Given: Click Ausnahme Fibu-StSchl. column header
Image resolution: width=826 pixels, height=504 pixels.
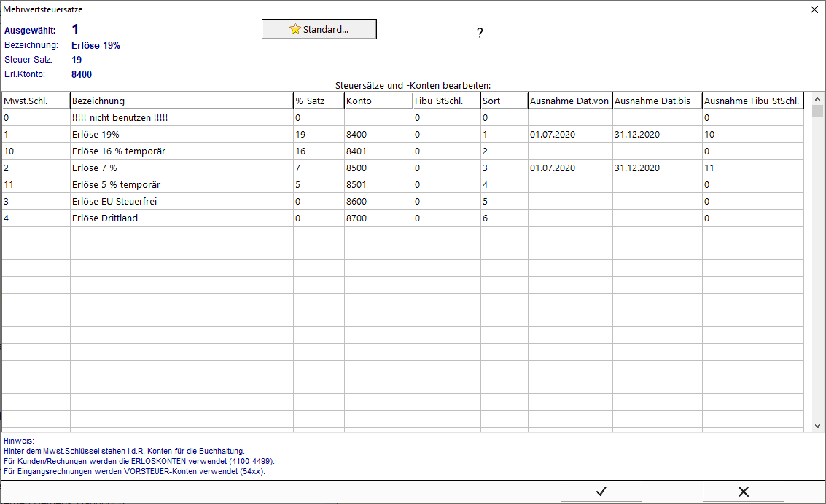Looking at the screenshot, I should (753, 101).
